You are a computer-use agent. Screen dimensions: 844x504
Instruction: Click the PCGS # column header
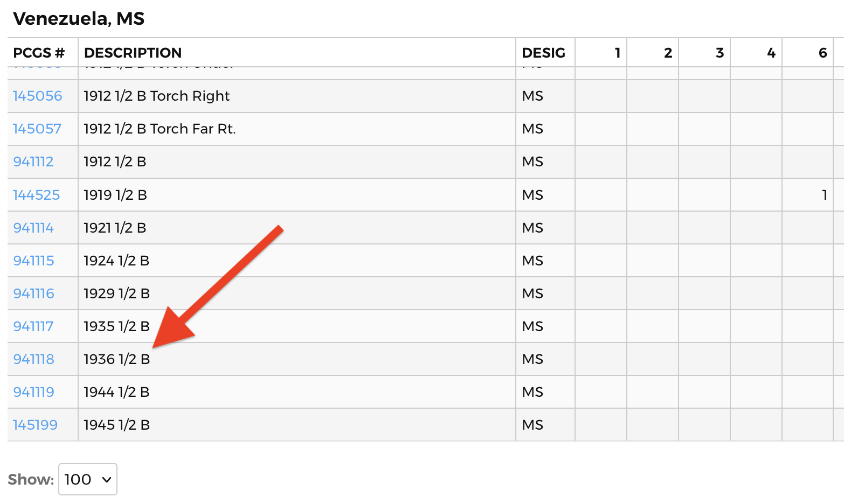coord(39,53)
